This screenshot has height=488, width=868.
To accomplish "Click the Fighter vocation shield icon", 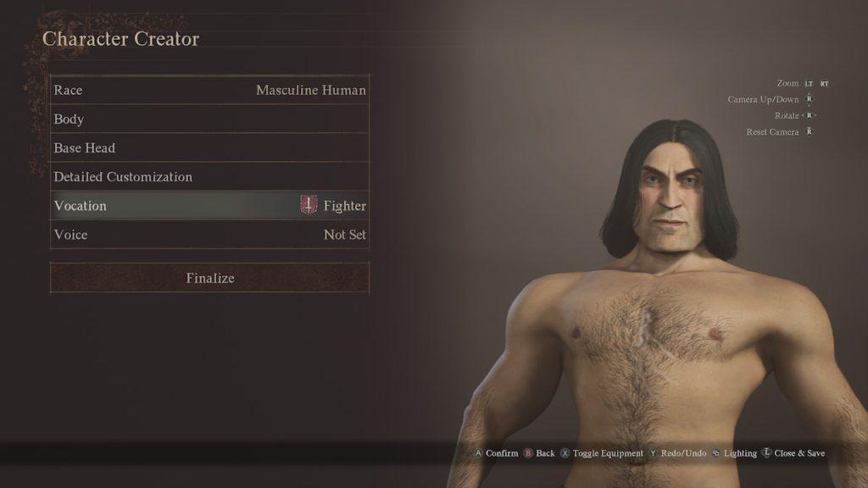I will click(x=309, y=205).
